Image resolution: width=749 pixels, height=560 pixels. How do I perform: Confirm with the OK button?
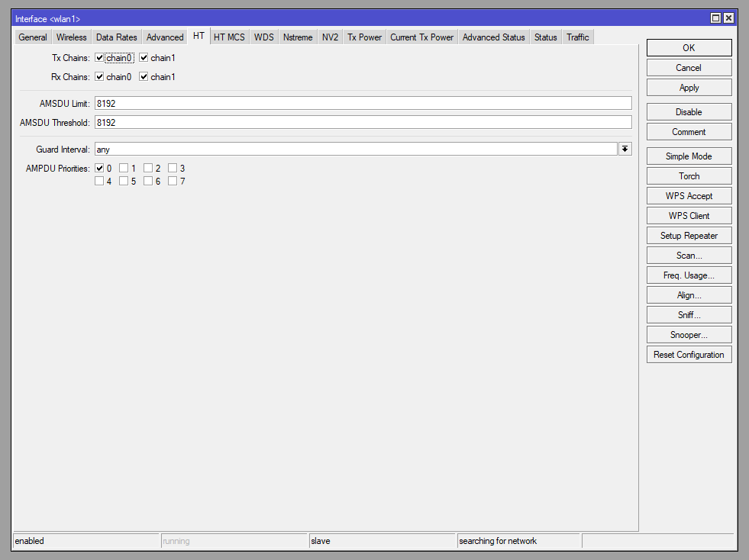pos(689,48)
